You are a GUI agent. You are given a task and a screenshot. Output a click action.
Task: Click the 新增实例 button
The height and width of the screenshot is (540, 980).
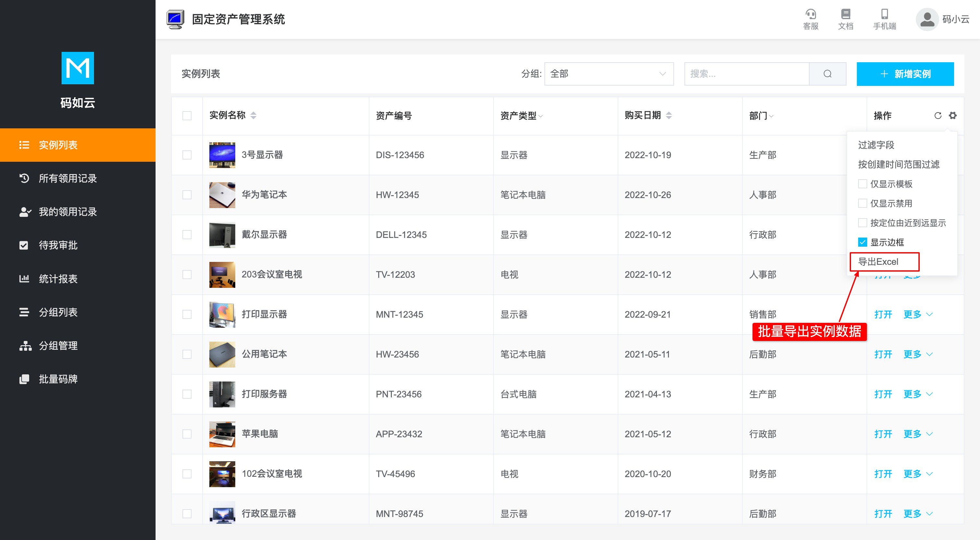click(905, 74)
